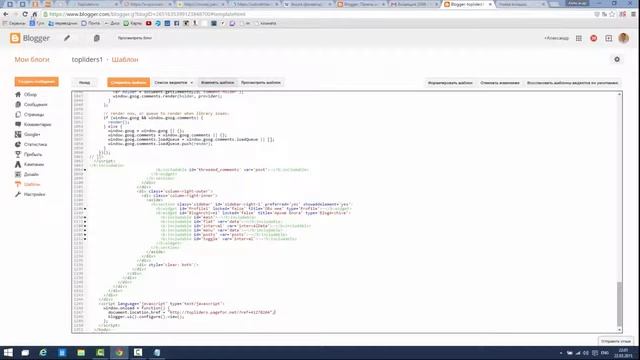
Task: Open Список виджетов dropdown
Action: pyautogui.click(x=173, y=82)
